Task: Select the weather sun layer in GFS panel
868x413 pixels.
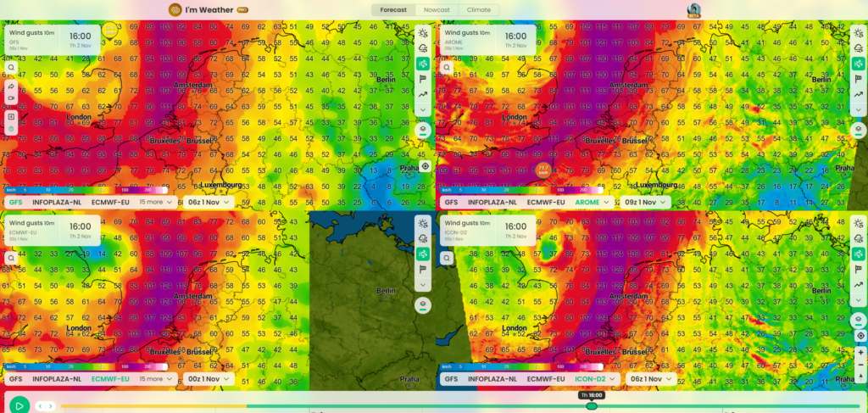Action: tap(423, 33)
